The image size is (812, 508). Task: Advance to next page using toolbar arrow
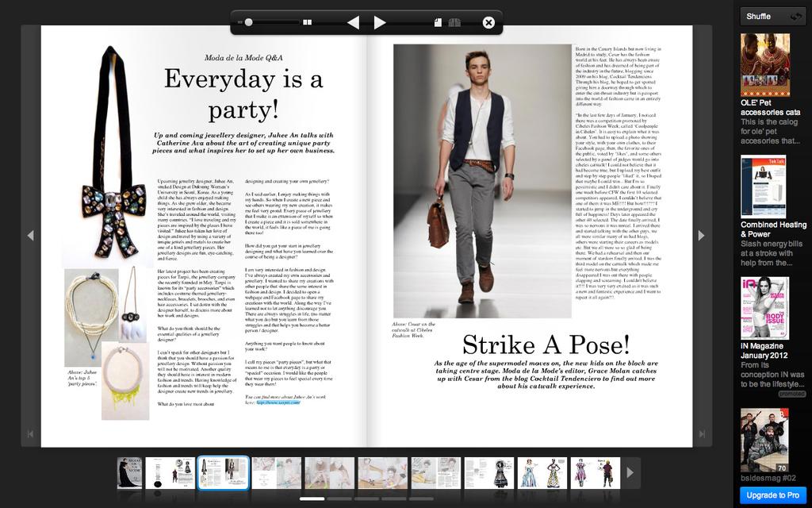pos(380,22)
